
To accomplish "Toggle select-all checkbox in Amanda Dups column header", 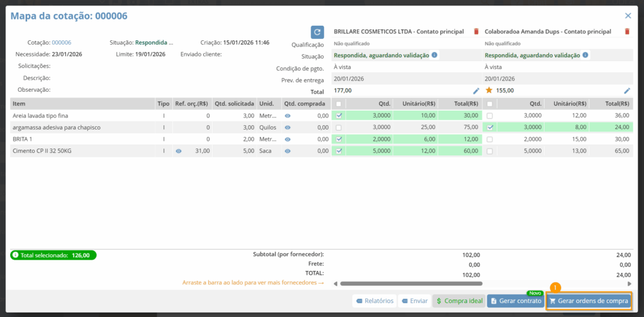I will (490, 104).
